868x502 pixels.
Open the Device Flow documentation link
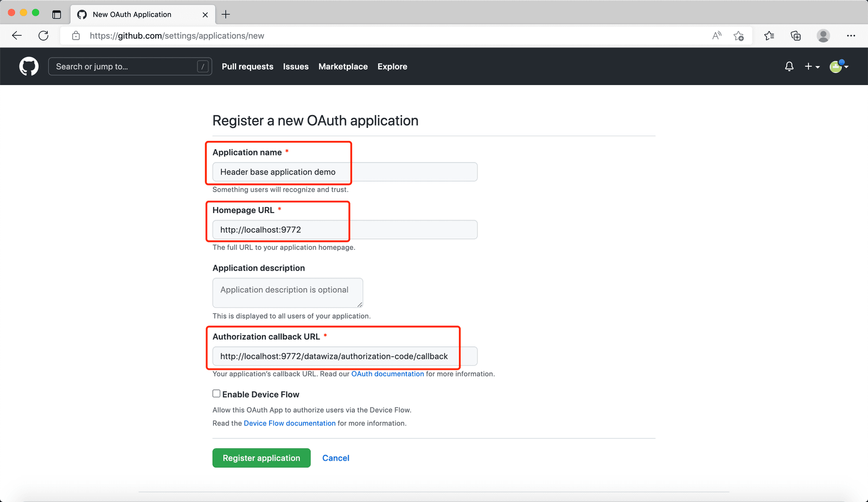[290, 423]
